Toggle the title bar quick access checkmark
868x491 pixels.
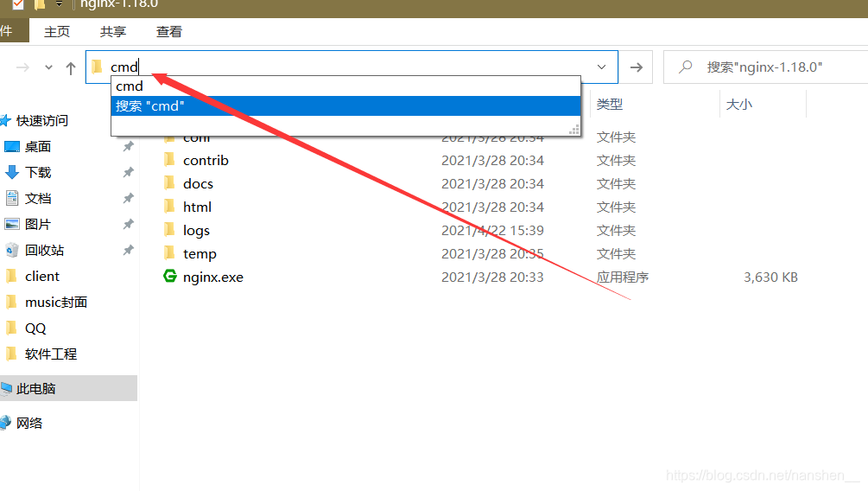[18, 4]
